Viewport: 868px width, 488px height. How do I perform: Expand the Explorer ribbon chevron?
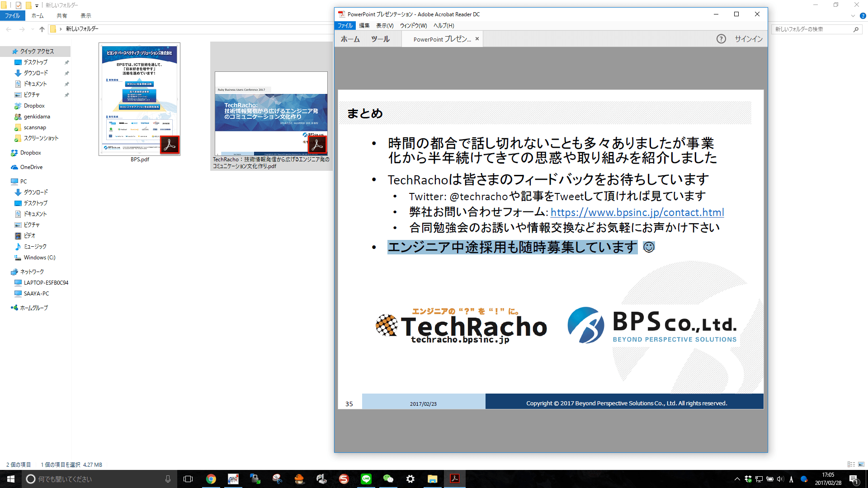(853, 16)
